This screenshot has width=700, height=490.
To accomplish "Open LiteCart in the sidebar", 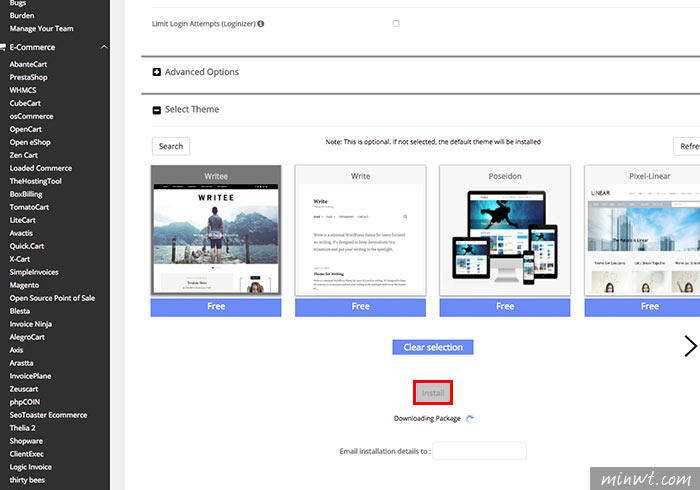I will [22, 220].
